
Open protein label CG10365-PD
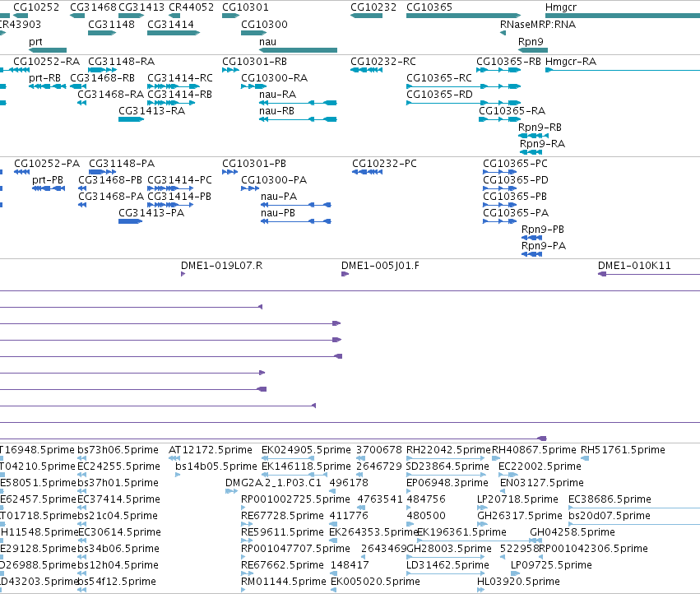click(516, 180)
